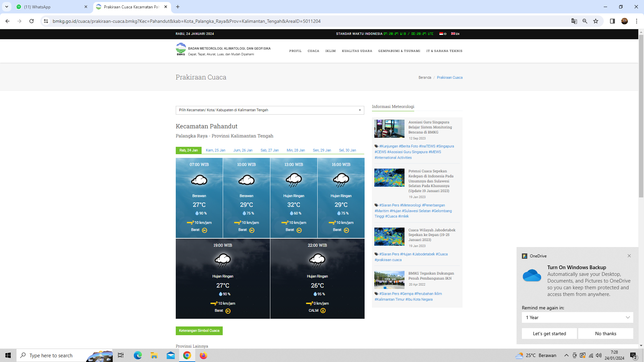Open a new browser tab
Viewport: 644px width, 362px height.
point(178,7)
